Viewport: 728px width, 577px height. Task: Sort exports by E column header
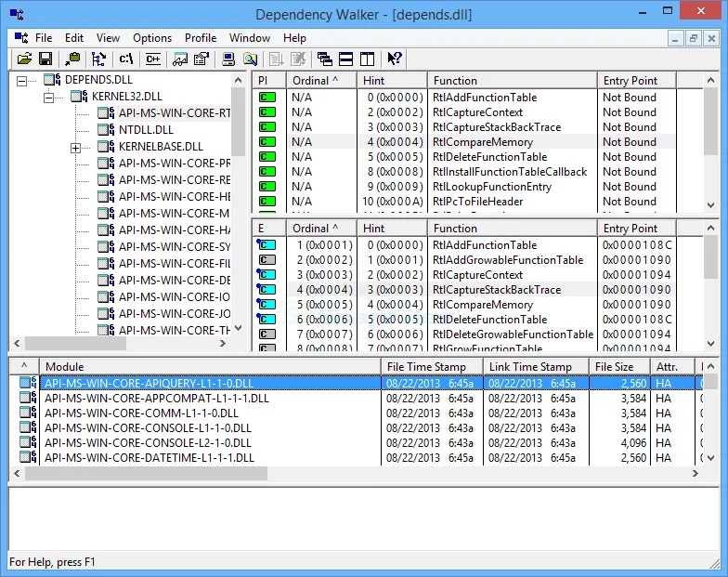tap(269, 229)
